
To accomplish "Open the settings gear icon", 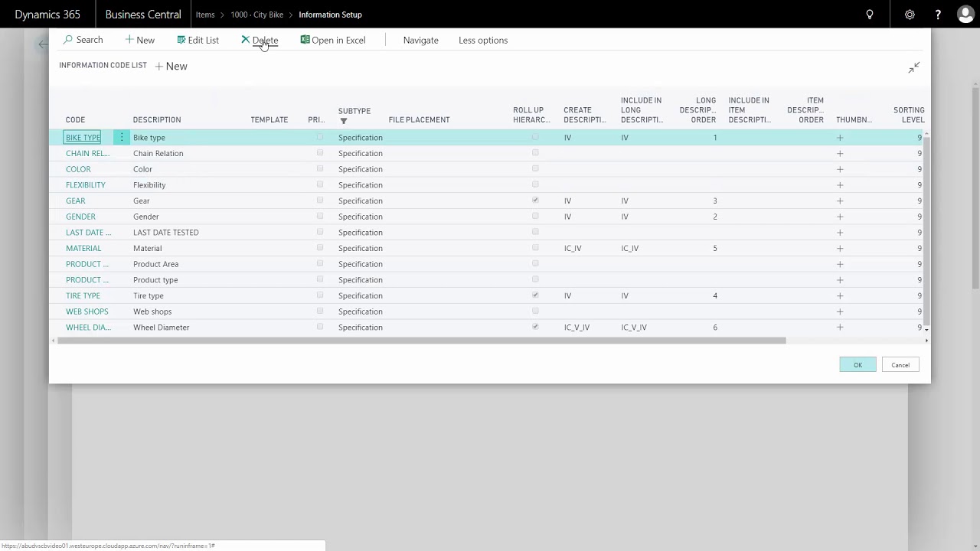I will click(910, 15).
